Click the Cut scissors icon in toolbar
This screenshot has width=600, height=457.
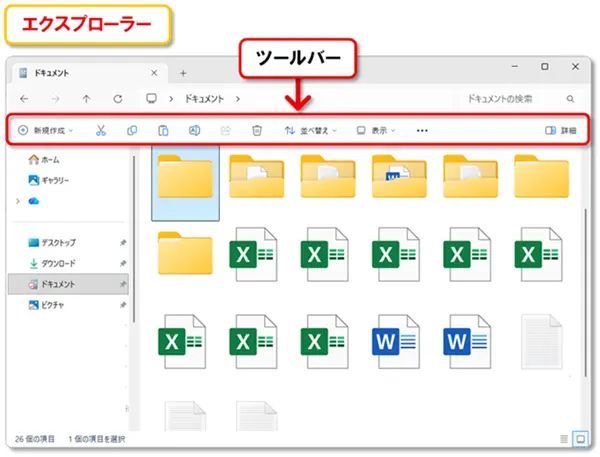coord(101,131)
